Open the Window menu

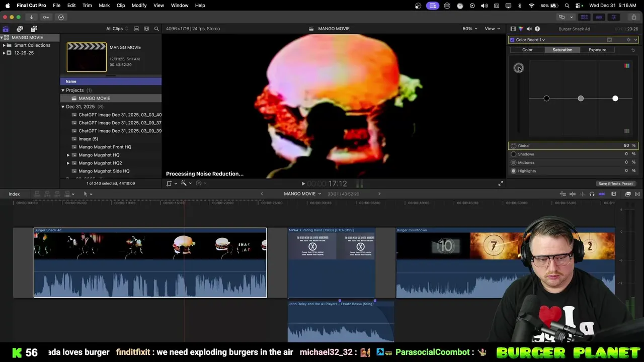pos(180,6)
